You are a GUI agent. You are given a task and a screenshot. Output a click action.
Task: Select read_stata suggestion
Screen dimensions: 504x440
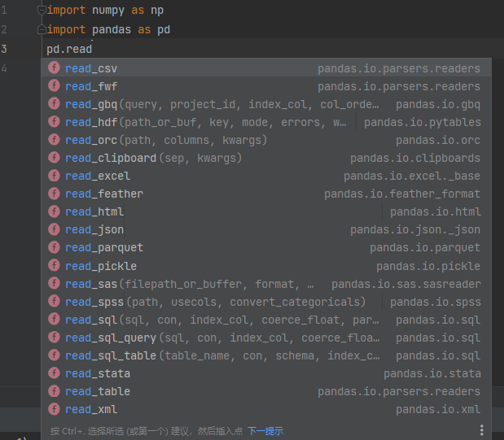[x=266, y=373]
